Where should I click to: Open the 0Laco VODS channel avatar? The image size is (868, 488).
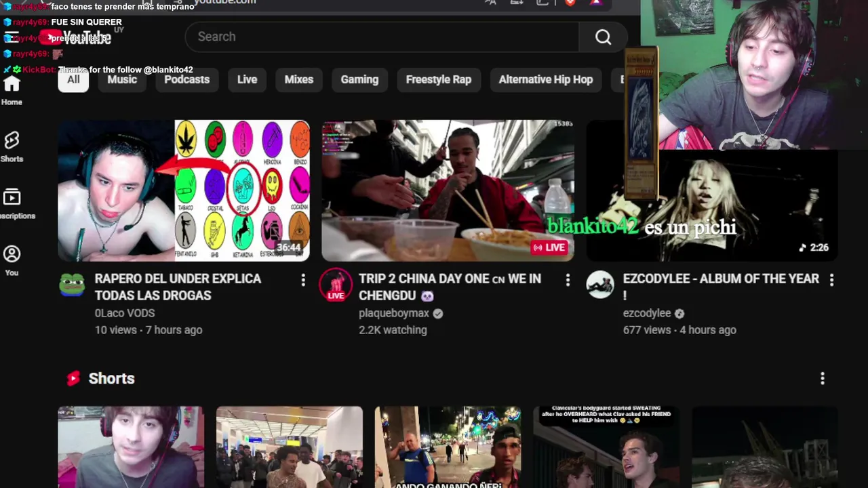click(x=71, y=285)
